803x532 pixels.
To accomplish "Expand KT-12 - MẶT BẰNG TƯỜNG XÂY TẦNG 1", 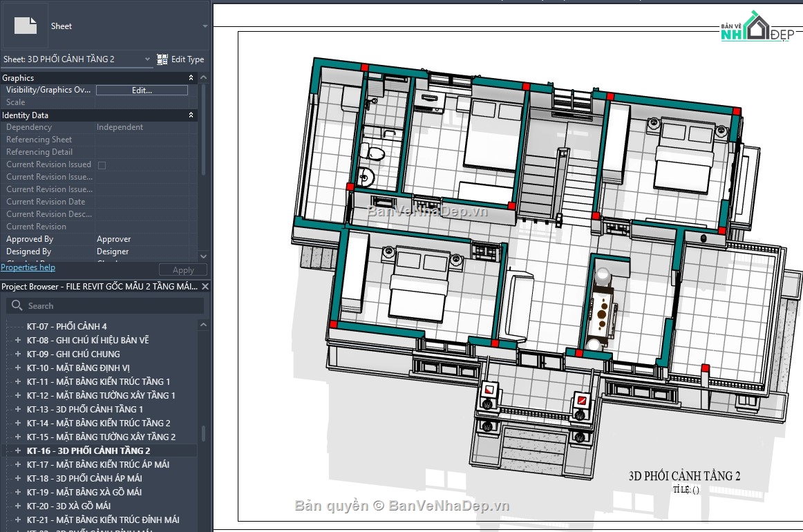I will click(x=18, y=395).
